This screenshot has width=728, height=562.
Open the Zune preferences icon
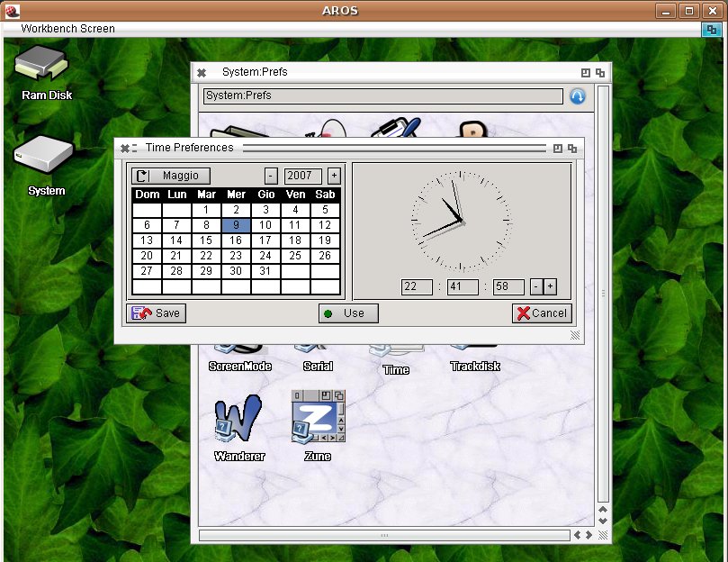318,419
